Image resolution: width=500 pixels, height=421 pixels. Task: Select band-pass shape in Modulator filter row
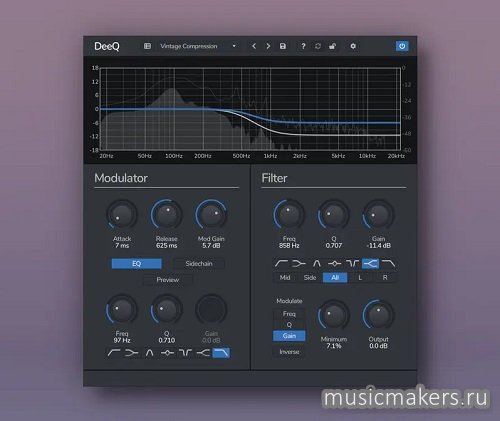click(149, 353)
